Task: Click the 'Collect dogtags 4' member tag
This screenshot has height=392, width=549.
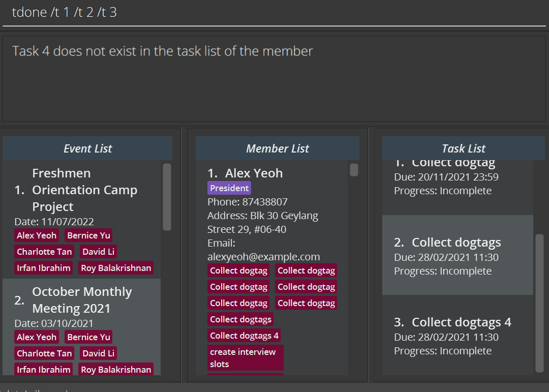Action: [x=244, y=336]
